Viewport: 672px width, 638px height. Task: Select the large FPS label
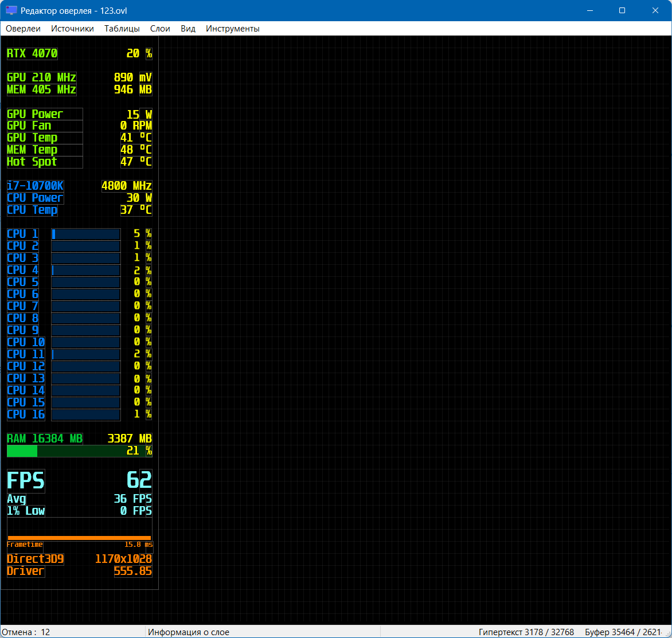coord(26,480)
